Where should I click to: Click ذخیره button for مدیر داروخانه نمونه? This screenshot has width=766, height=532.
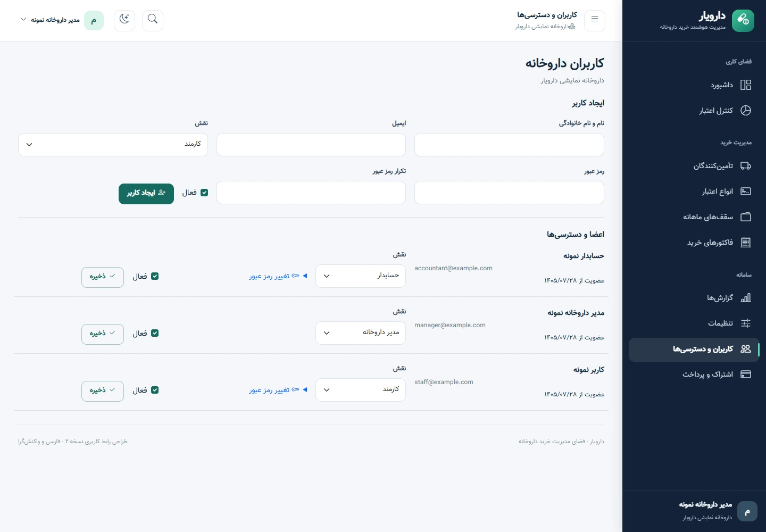click(x=103, y=334)
